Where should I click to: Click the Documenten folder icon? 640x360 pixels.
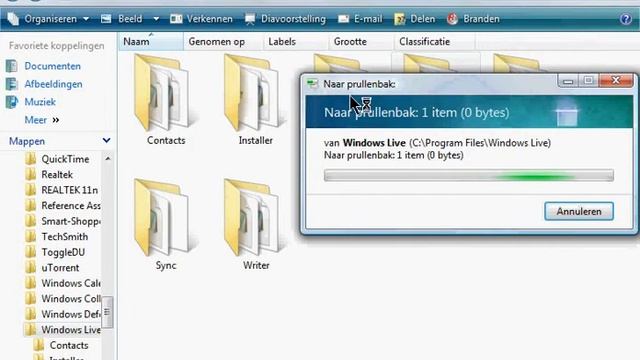pyautogui.click(x=12, y=66)
